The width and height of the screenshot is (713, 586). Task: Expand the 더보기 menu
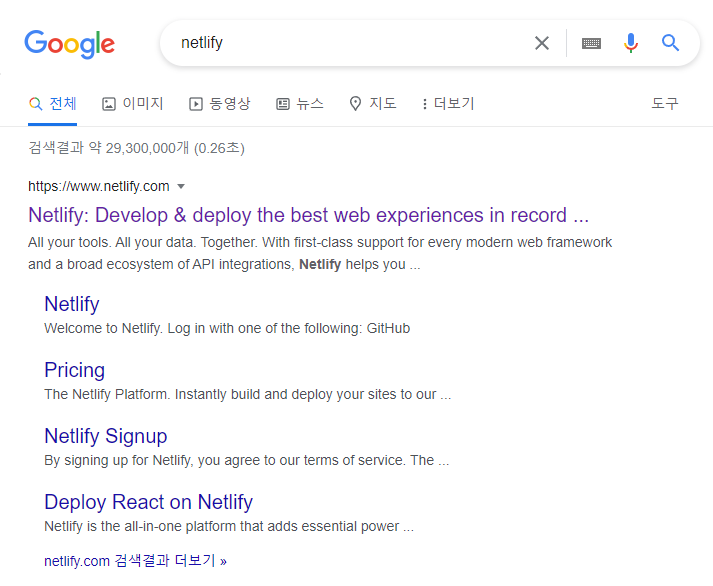pyautogui.click(x=448, y=104)
